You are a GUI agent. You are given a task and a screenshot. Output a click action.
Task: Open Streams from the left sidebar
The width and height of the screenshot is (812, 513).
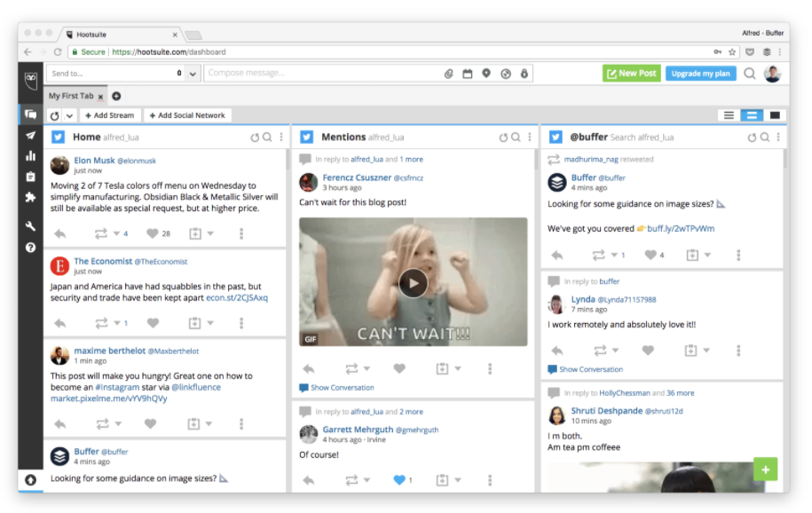click(30, 114)
